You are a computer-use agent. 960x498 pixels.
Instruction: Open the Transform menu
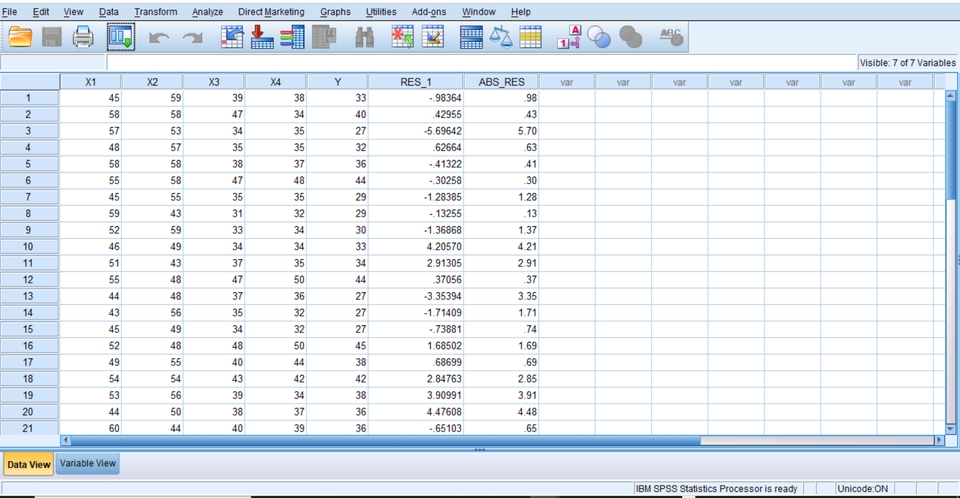coord(156,12)
